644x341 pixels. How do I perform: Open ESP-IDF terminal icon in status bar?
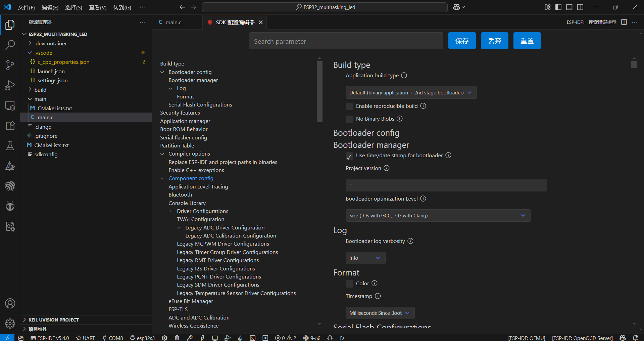coord(253,338)
